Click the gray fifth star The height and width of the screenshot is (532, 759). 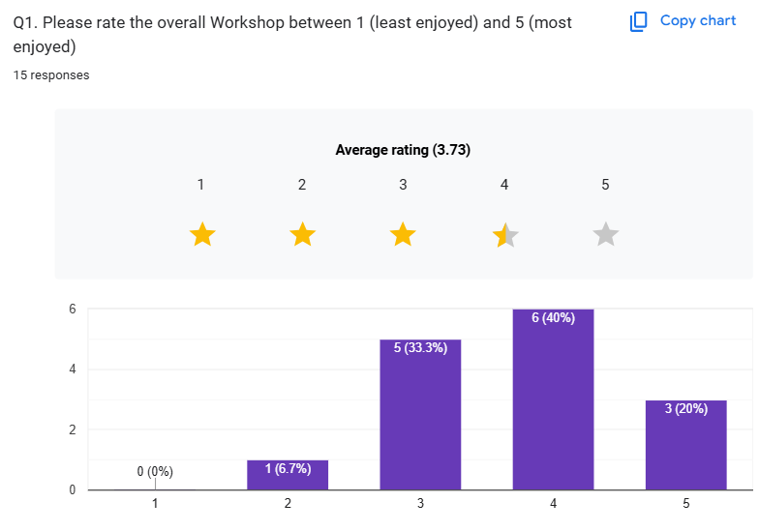click(x=605, y=234)
